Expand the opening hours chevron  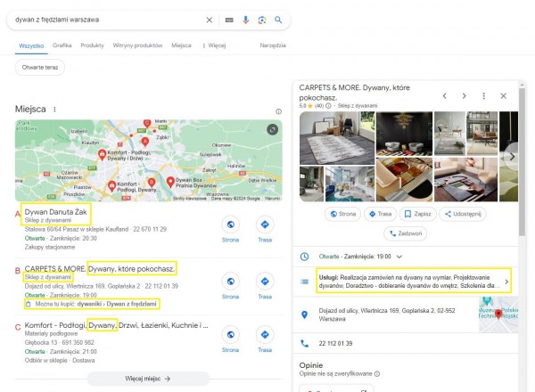pos(399,257)
